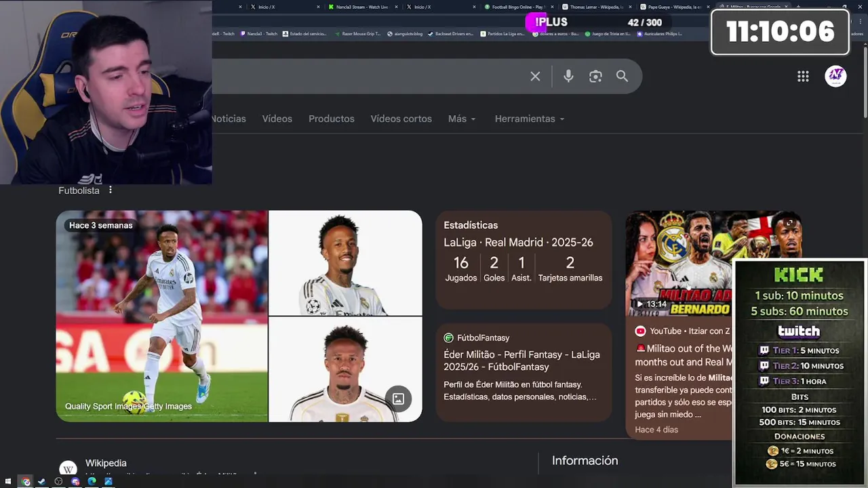Open image gallery icon on Militão portrait
This screenshot has height=488, width=868.
click(398, 399)
